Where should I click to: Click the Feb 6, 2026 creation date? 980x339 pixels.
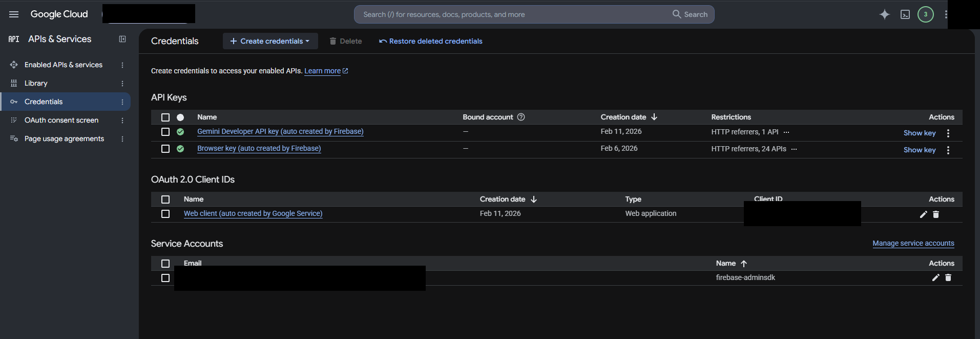point(619,148)
